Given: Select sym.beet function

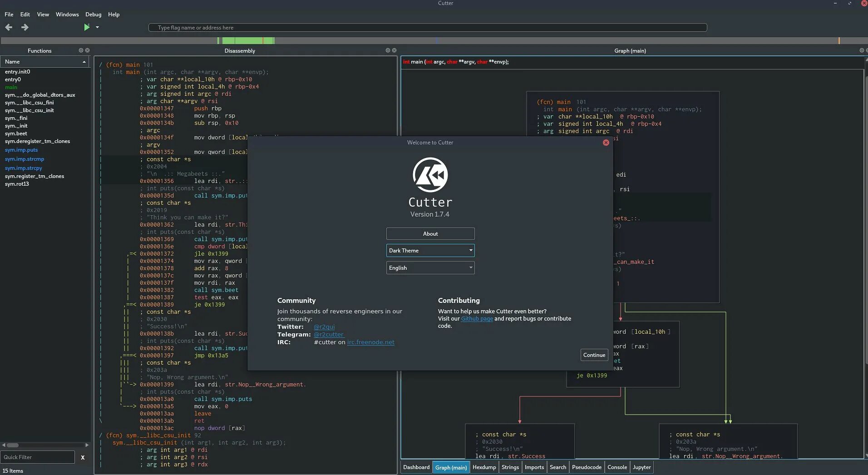Looking at the screenshot, I should pos(16,134).
